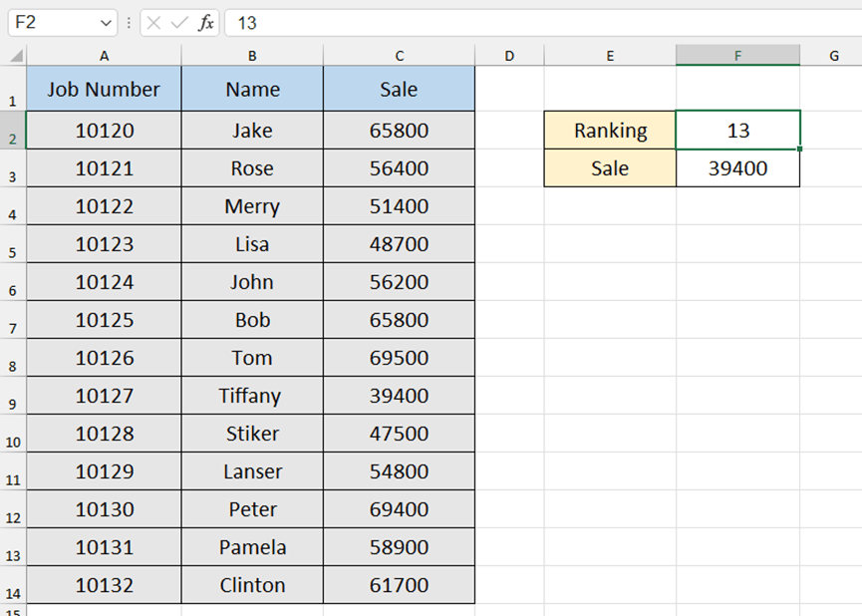Click the name cell Bob
The image size is (862, 616).
click(x=252, y=320)
